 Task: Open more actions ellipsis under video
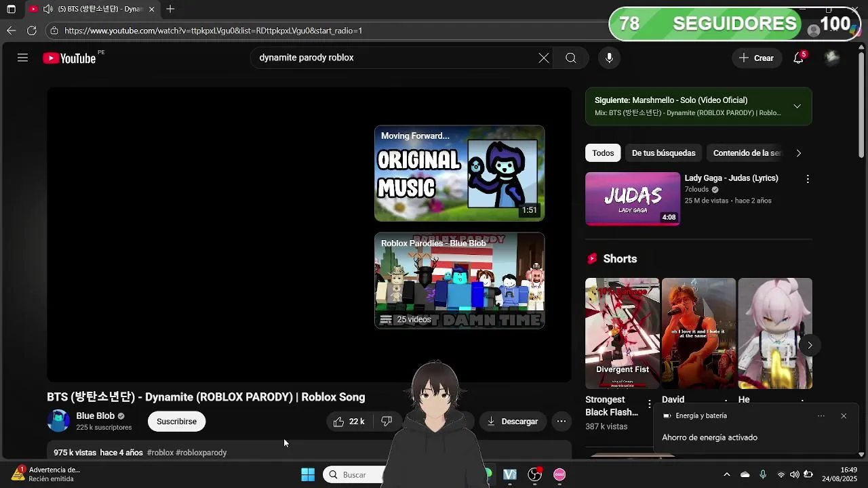561,422
